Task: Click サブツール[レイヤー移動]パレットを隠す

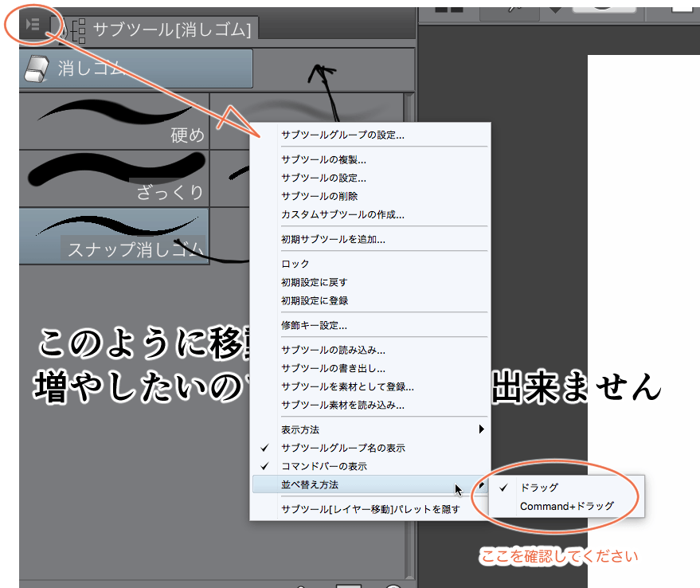Action: 370,508
